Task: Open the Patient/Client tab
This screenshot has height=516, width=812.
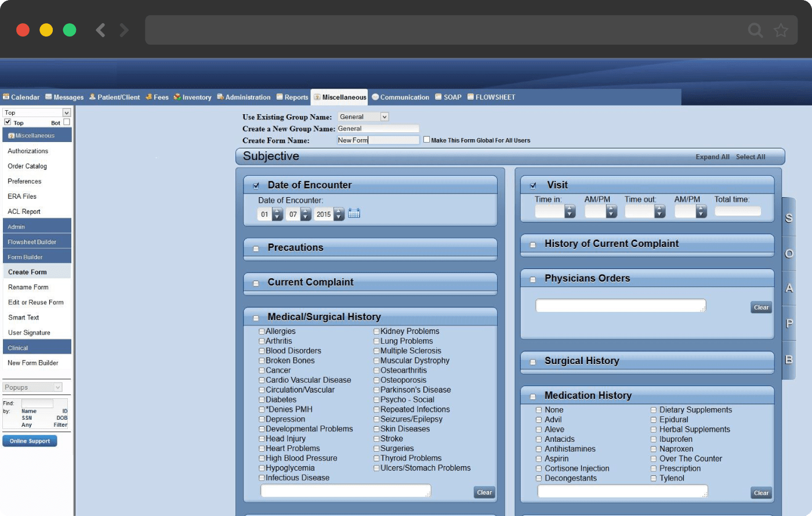Action: [114, 97]
